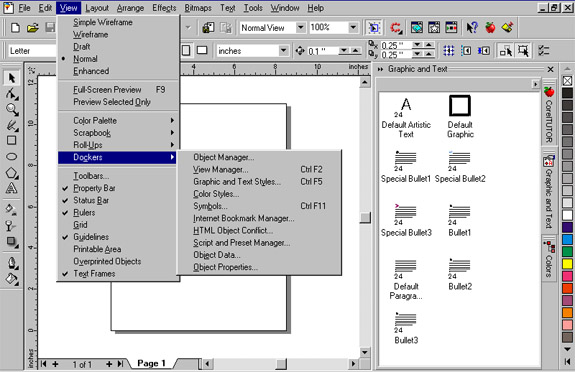This screenshot has height=372, width=575.
Task: Pick the yellow color swatch
Action: (x=567, y=264)
